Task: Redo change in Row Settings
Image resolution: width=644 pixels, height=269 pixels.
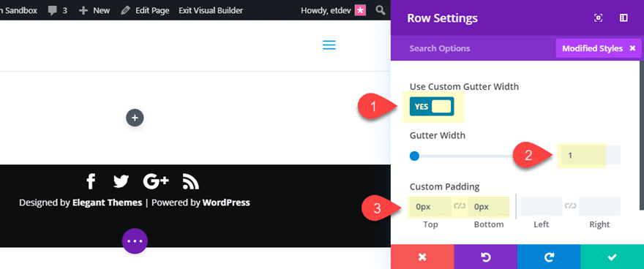Action: (549, 257)
